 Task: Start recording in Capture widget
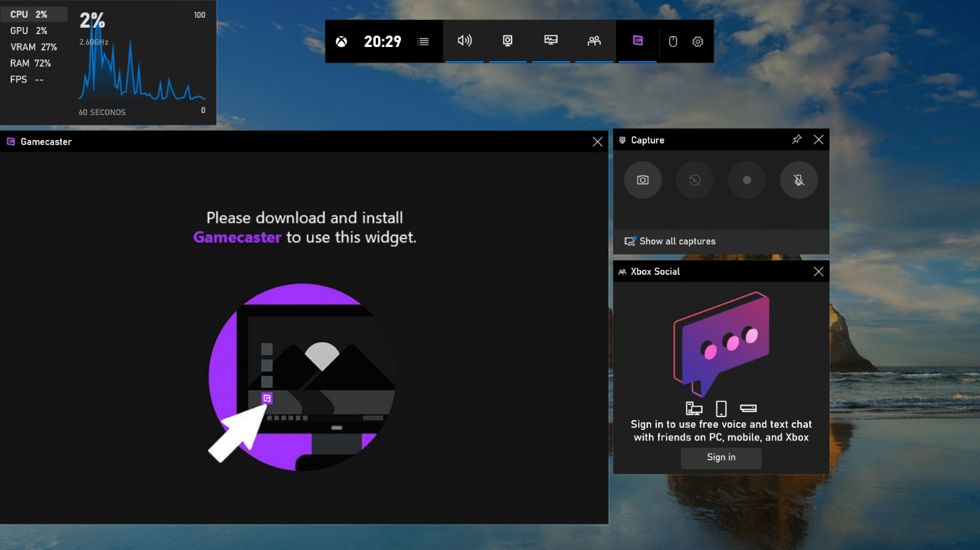pos(747,180)
